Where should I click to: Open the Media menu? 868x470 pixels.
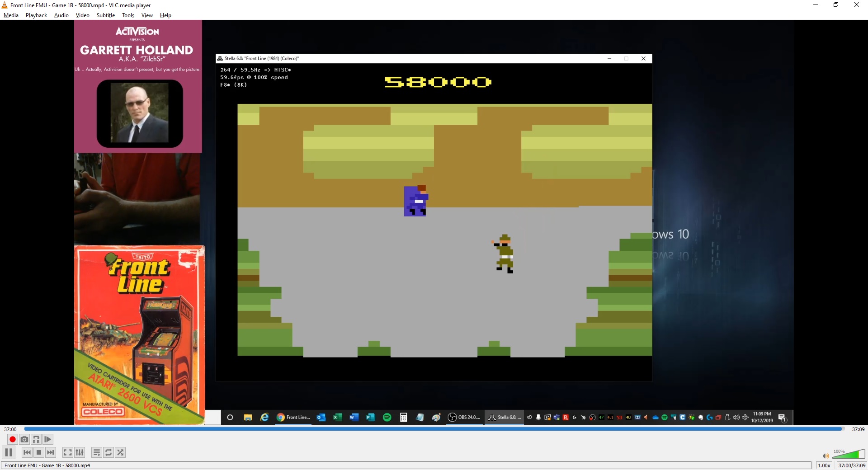[x=11, y=15]
